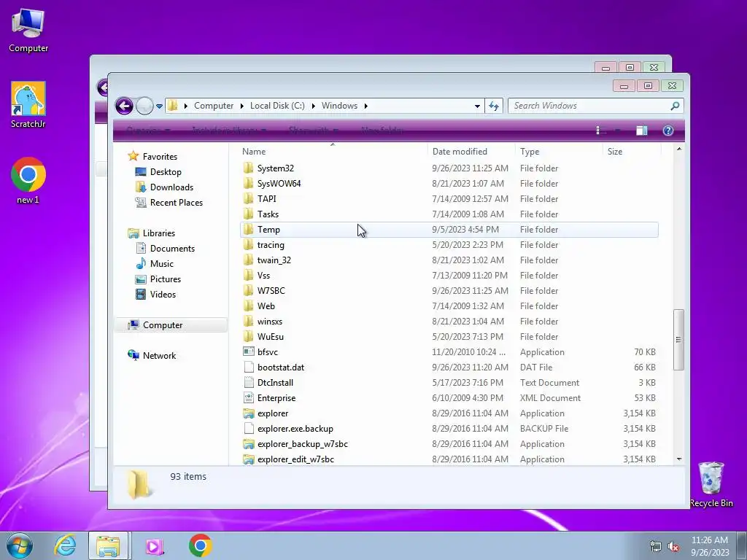Select the Recycle Bin desktop icon

pos(711,484)
